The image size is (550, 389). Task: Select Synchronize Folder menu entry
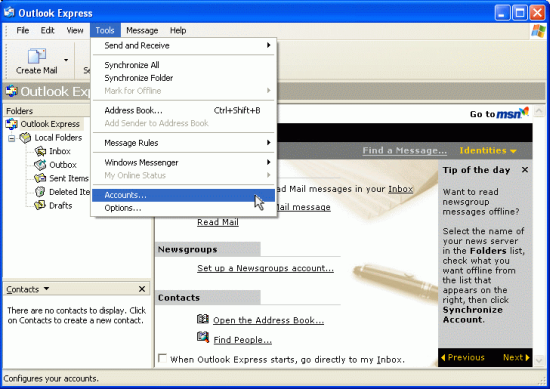pyautogui.click(x=183, y=78)
